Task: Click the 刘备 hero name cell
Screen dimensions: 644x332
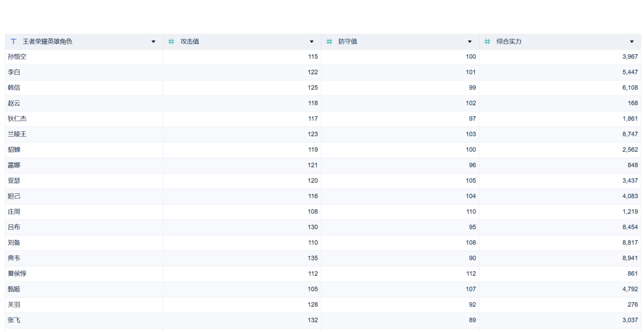Action: [x=84, y=243]
